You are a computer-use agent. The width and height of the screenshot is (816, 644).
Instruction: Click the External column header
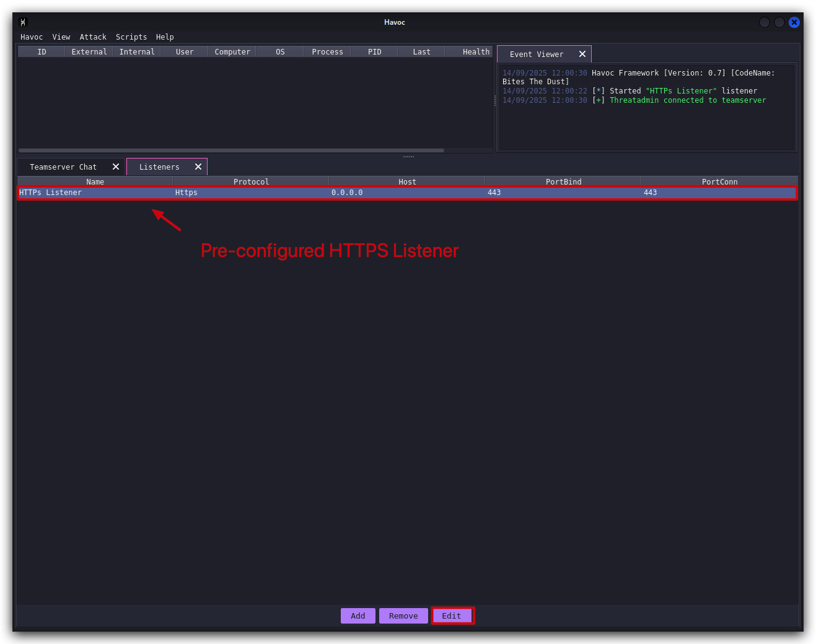pos(89,52)
